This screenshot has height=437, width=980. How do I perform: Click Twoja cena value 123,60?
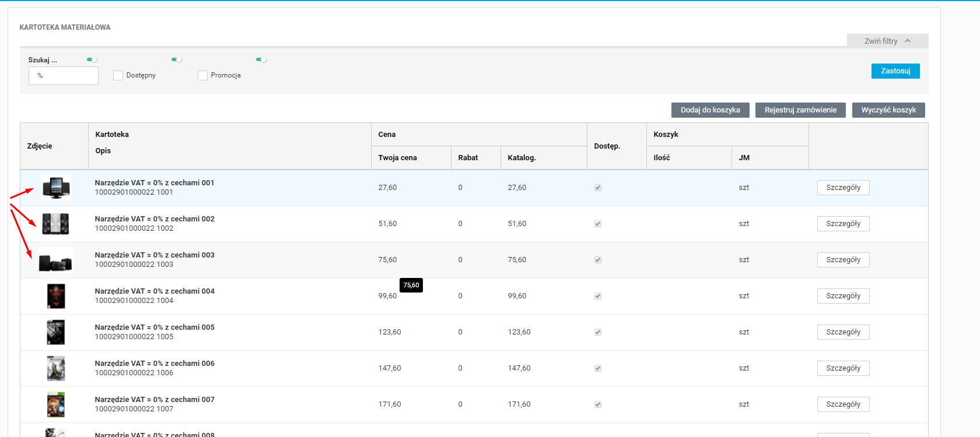click(x=390, y=332)
